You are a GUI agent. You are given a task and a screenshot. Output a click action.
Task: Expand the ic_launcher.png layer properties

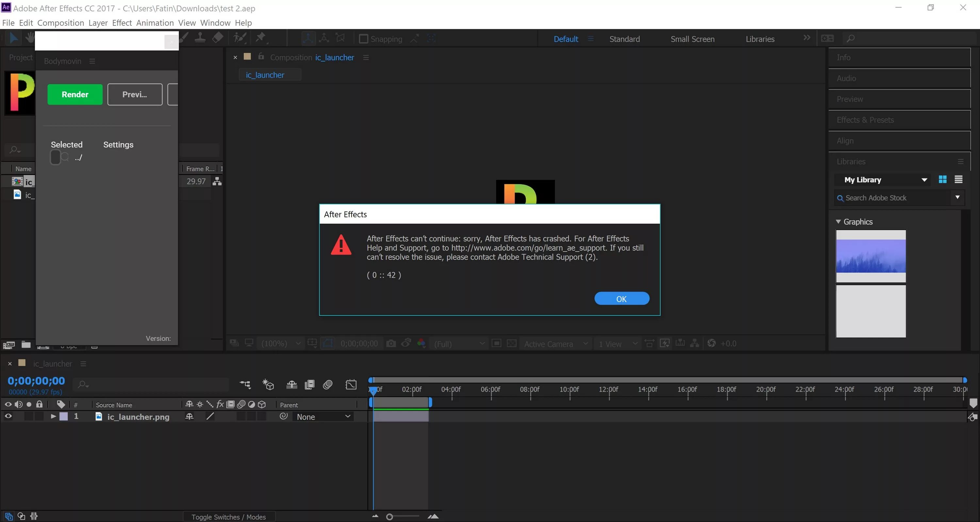point(53,416)
